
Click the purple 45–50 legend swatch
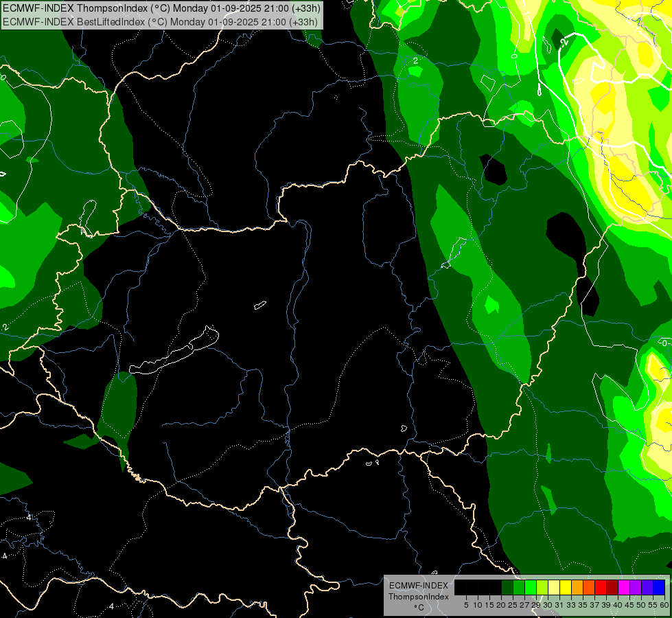click(x=636, y=588)
